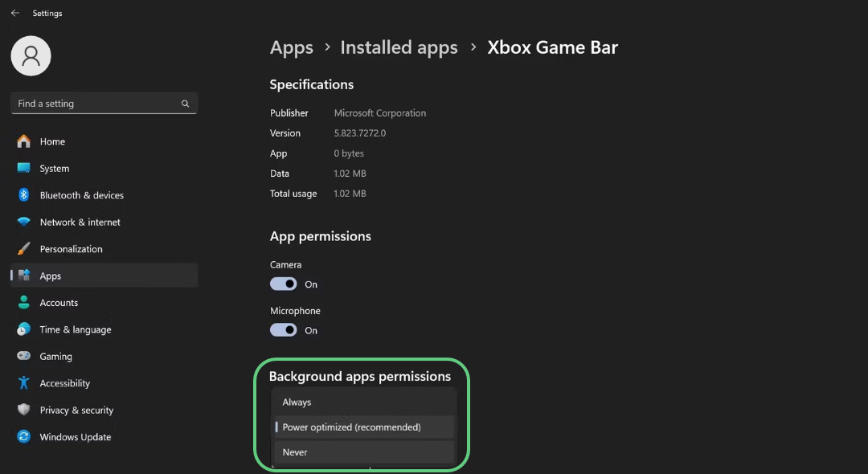The width and height of the screenshot is (868, 474).
Task: Select the Gaming section icon
Action: [x=23, y=356]
